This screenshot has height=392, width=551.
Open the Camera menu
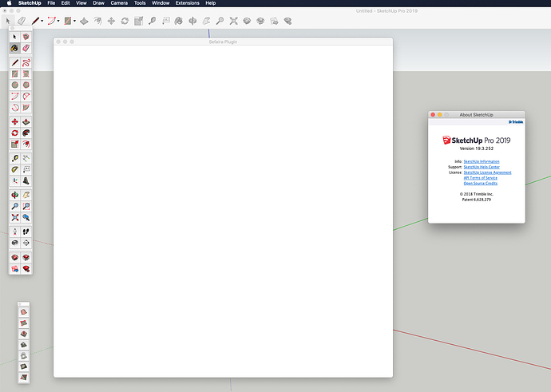tap(119, 3)
